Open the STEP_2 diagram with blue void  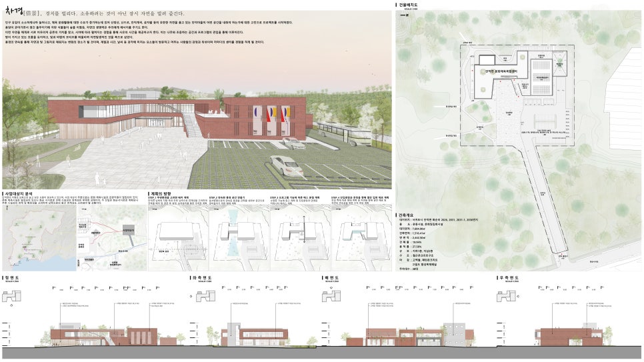click(239, 238)
